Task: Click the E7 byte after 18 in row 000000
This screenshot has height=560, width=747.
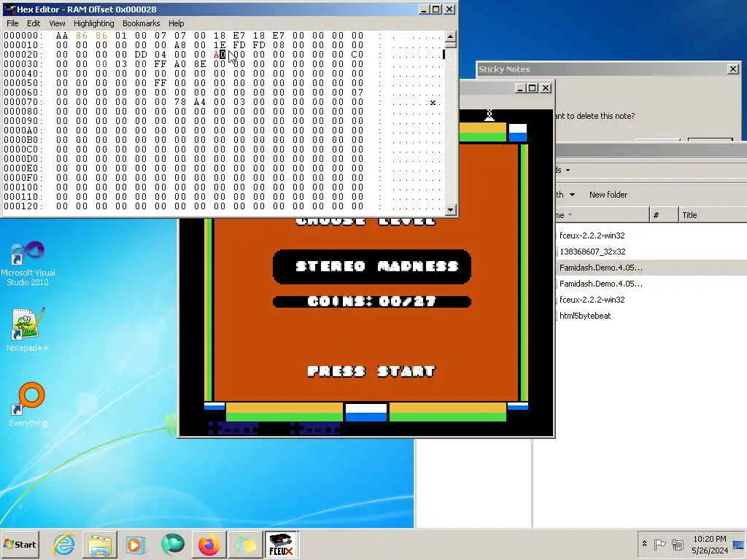Action: (x=239, y=36)
